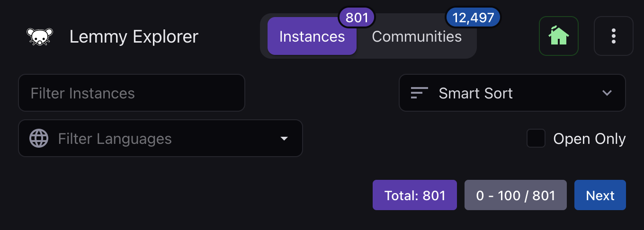The image size is (644, 230).
Task: Switch to the Communities tab
Action: [x=417, y=36]
